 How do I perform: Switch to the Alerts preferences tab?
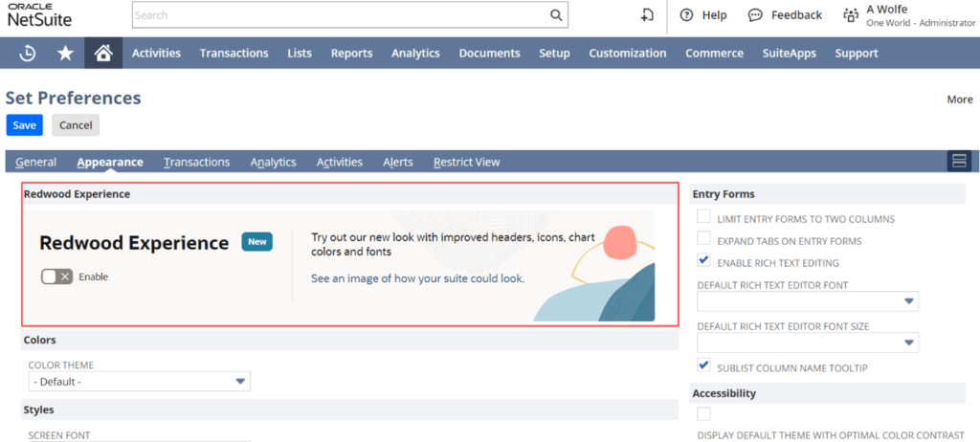(398, 162)
